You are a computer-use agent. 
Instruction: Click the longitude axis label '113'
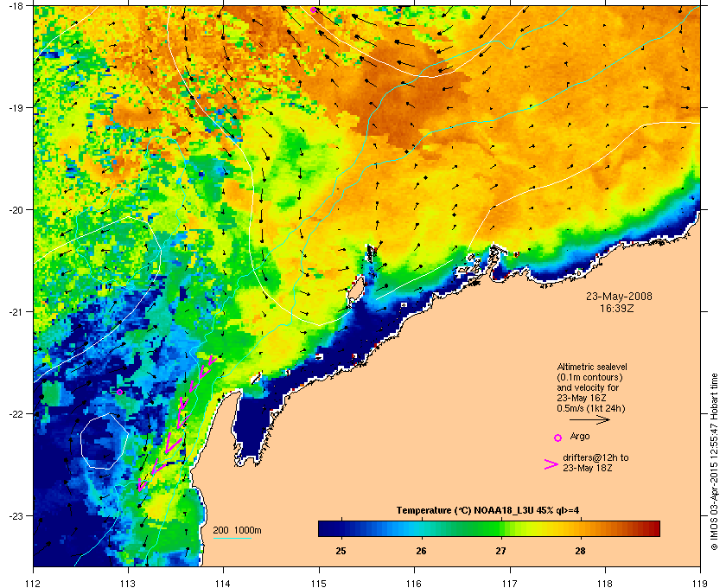(128, 584)
